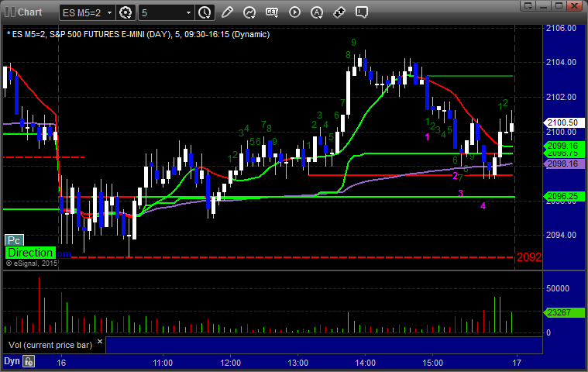Click the Dyn label on time axis
The image size is (588, 372).
[x=12, y=361]
